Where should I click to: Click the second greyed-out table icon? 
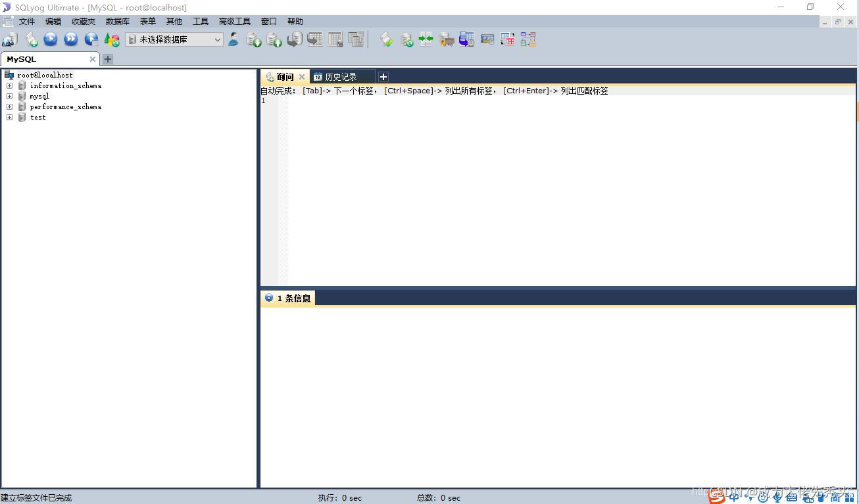[x=335, y=39]
